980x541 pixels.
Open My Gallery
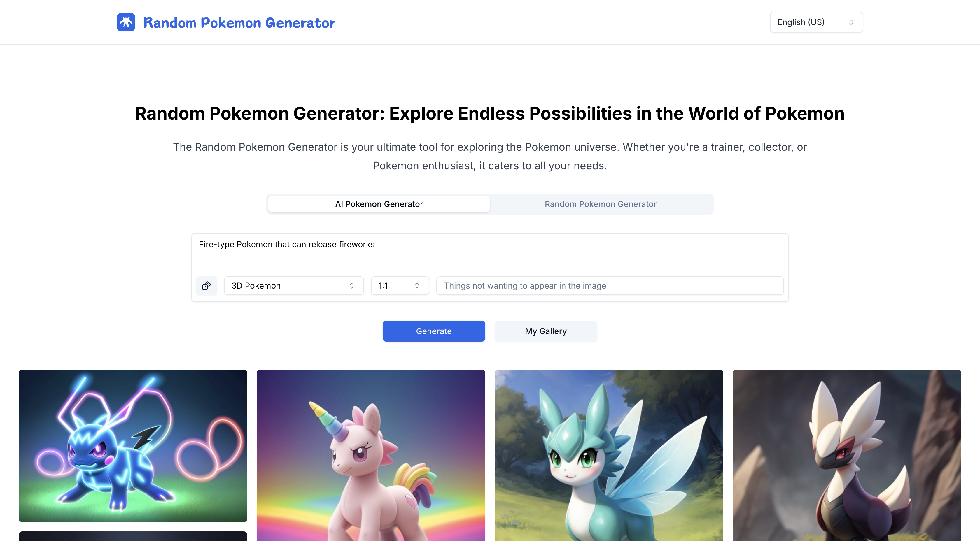545,331
